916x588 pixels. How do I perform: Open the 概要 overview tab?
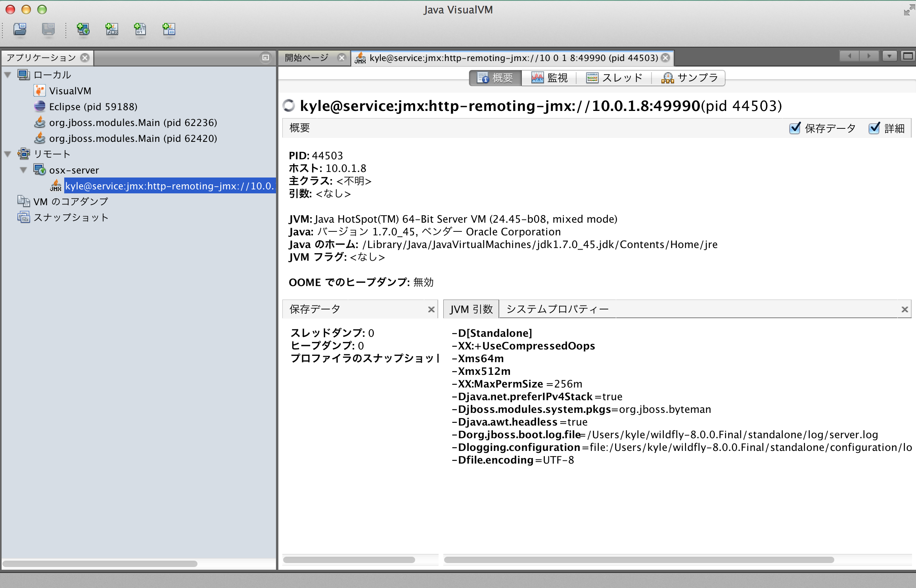point(495,78)
